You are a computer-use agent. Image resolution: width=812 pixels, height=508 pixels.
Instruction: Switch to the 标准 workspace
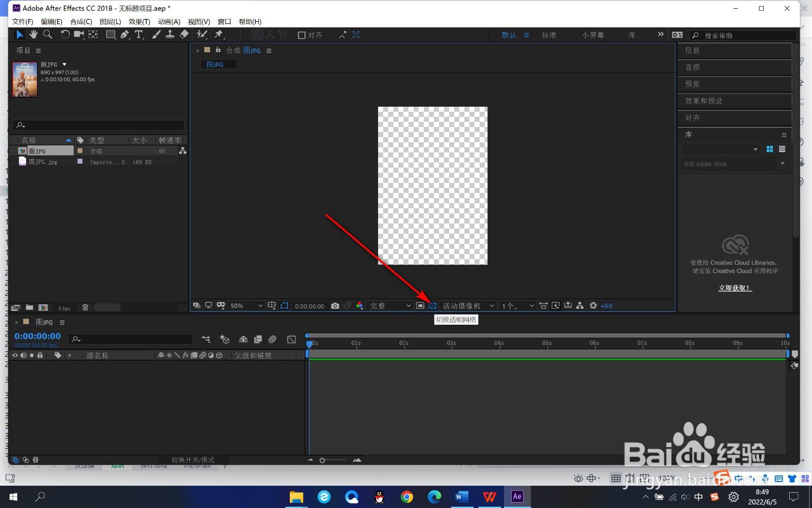pos(549,35)
